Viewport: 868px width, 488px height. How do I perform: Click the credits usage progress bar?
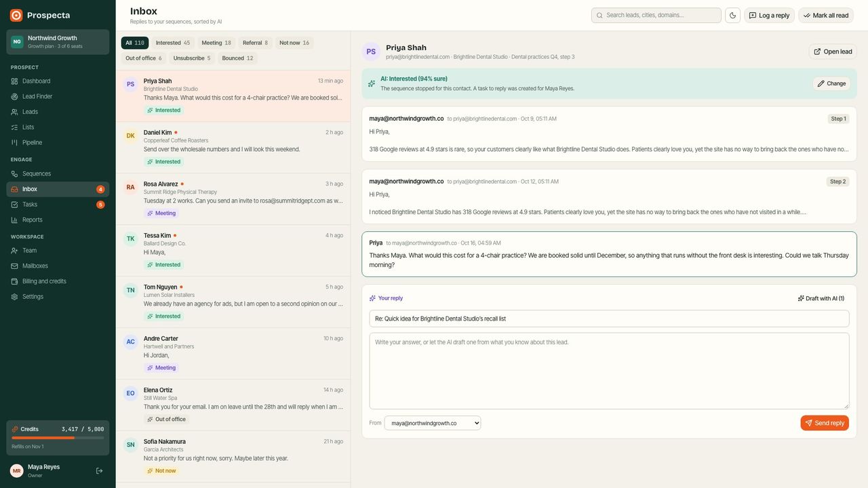click(58, 438)
